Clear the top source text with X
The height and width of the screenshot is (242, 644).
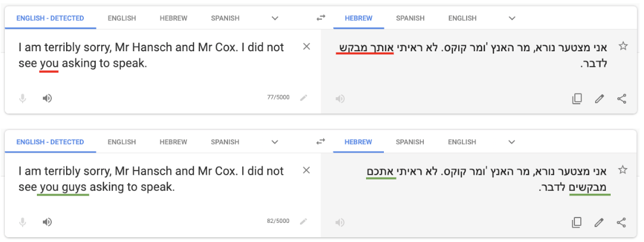307,46
